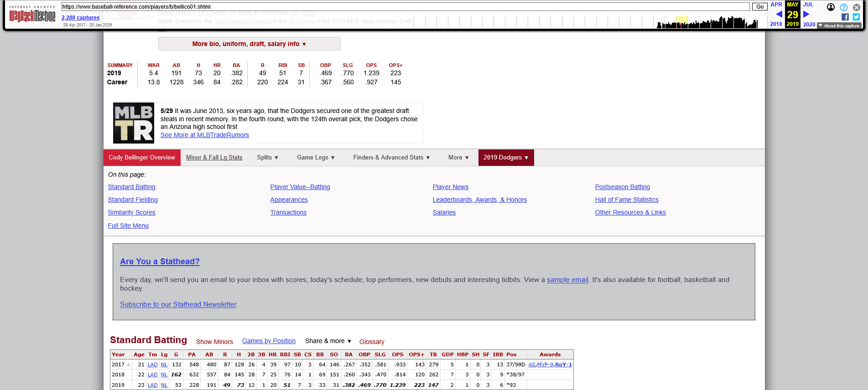Screen dimensions: 868x390
Task: Open Games by Position link
Action: point(269,341)
